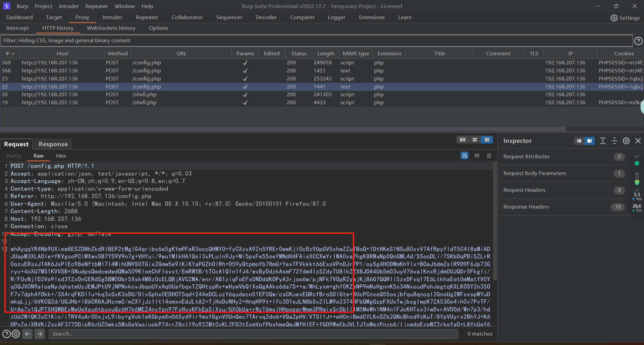Switch to the Logger tab
This screenshot has height=345, width=644.
pyautogui.click(x=336, y=17)
